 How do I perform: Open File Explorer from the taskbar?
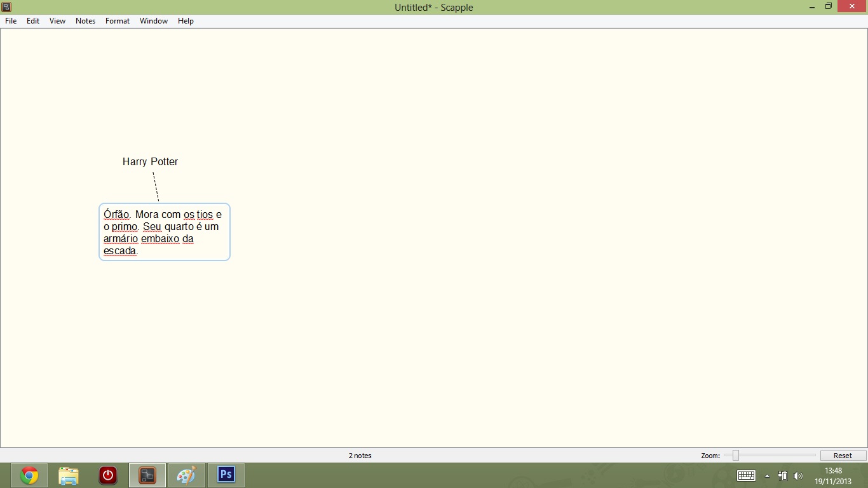pyautogui.click(x=69, y=475)
